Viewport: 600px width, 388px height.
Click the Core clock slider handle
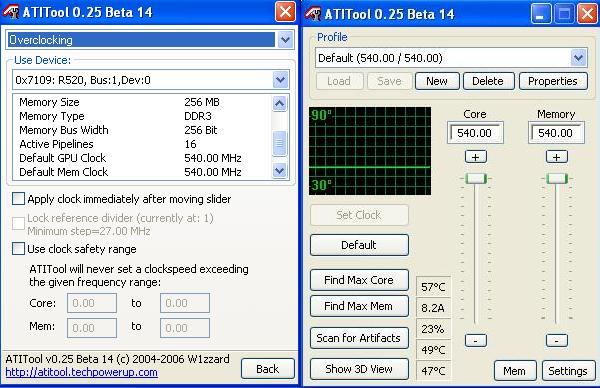476,178
